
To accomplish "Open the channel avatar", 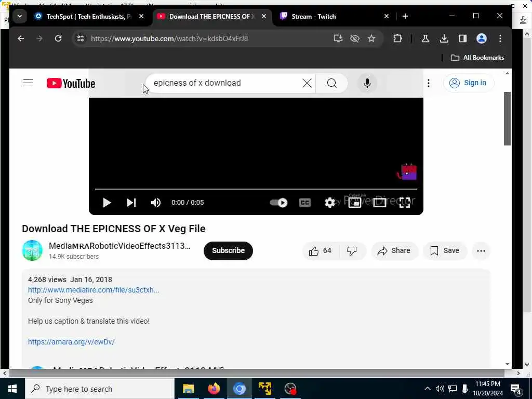I will (x=32, y=250).
